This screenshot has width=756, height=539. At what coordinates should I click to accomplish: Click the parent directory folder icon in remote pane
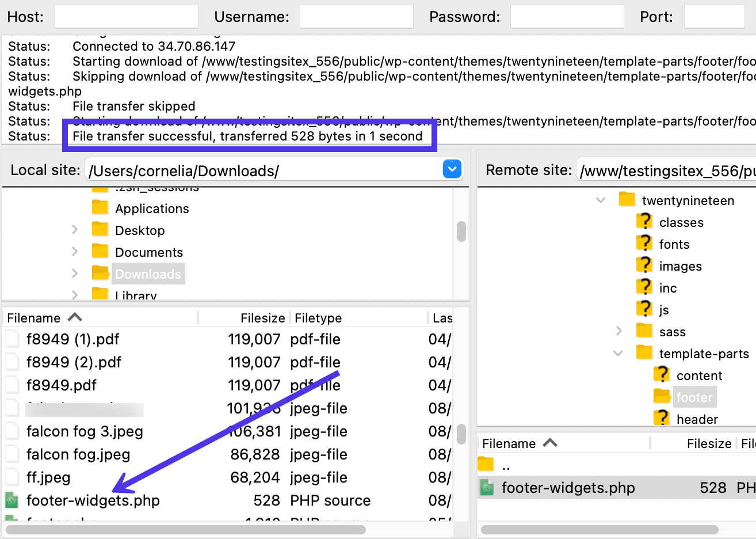[485, 462]
